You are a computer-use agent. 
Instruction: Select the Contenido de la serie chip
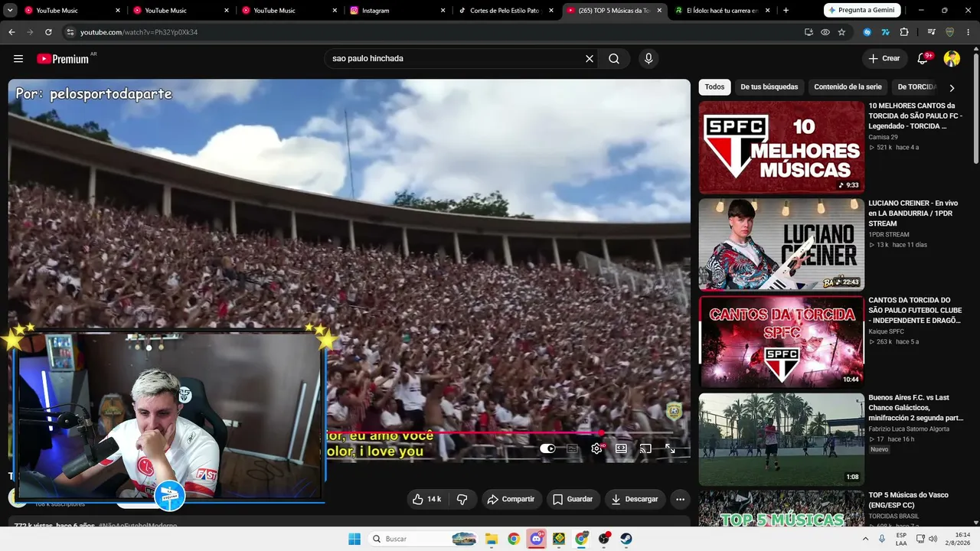848,87
